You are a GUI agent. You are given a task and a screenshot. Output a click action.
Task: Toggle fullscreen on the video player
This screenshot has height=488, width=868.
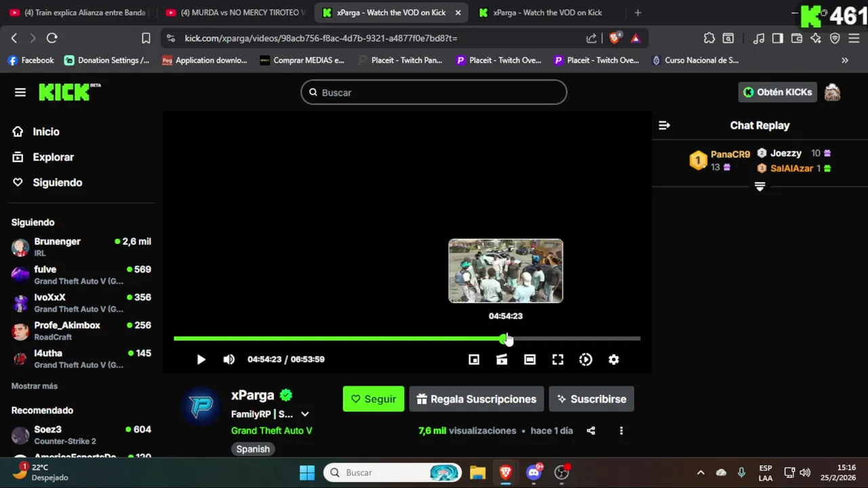557,360
